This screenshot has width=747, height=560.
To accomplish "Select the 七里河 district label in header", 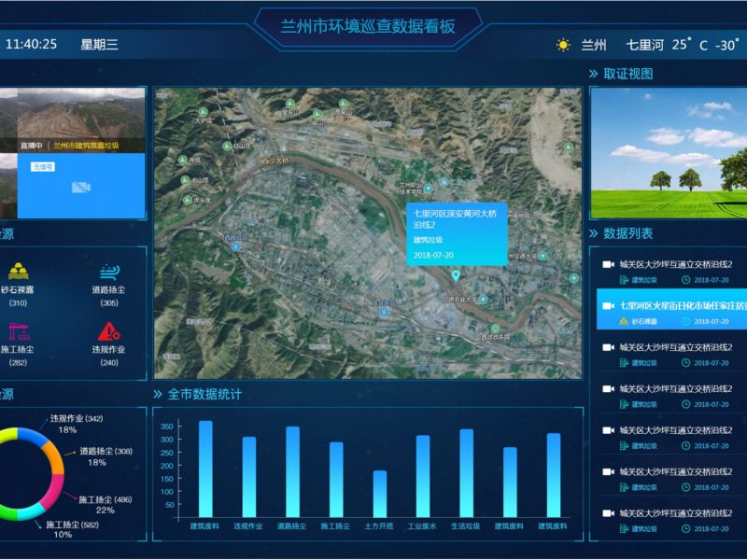I will (644, 45).
